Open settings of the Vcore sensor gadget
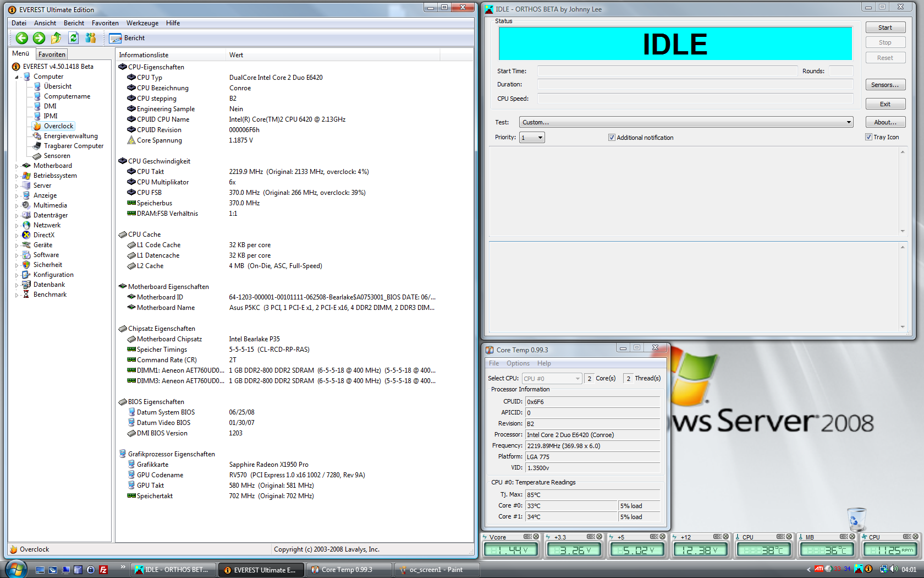Screen dimensions: 924x578 pyautogui.click(x=527, y=537)
